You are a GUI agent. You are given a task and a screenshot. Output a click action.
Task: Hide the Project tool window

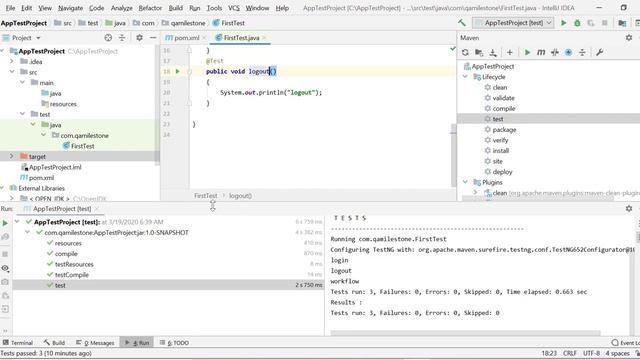coord(153,38)
